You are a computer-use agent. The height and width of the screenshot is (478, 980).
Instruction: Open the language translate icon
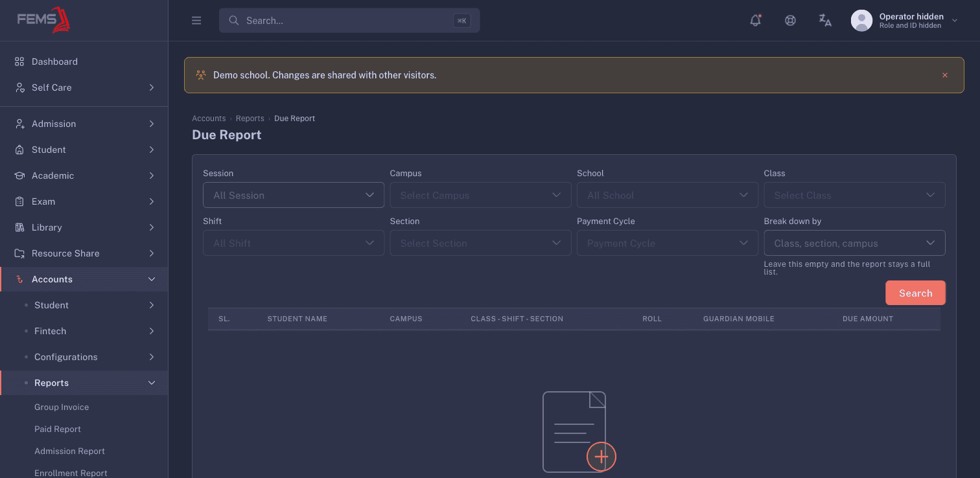pyautogui.click(x=825, y=20)
